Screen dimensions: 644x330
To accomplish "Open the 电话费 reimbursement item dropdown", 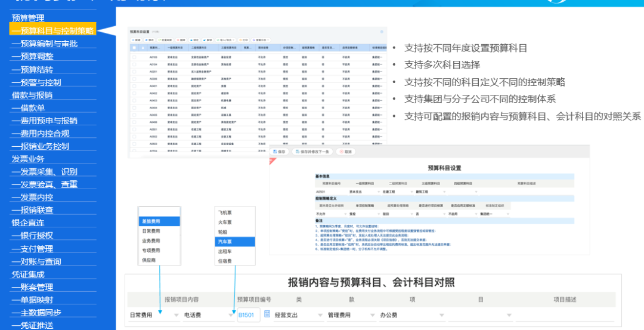I will (x=209, y=315).
